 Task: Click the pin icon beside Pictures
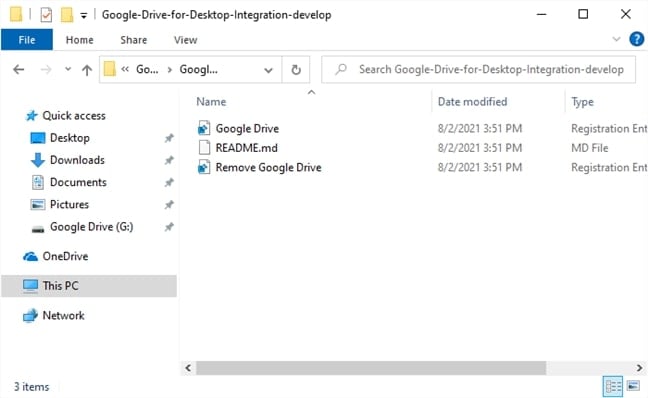169,205
